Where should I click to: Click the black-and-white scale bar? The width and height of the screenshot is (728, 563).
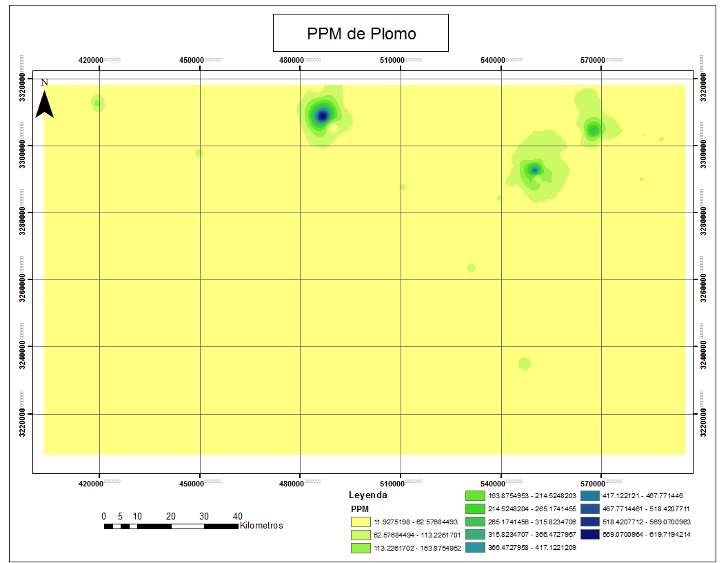tap(171, 526)
